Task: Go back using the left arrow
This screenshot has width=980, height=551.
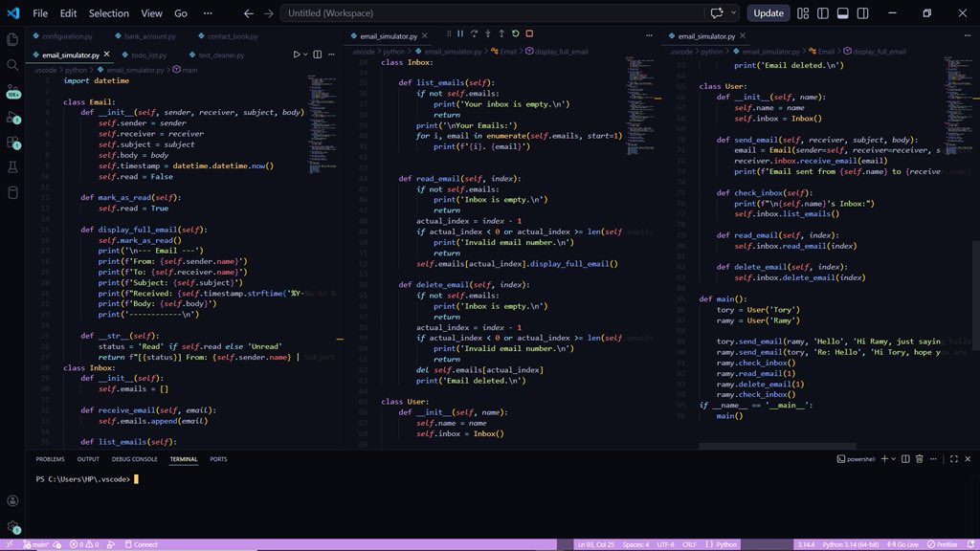Action: [x=249, y=13]
